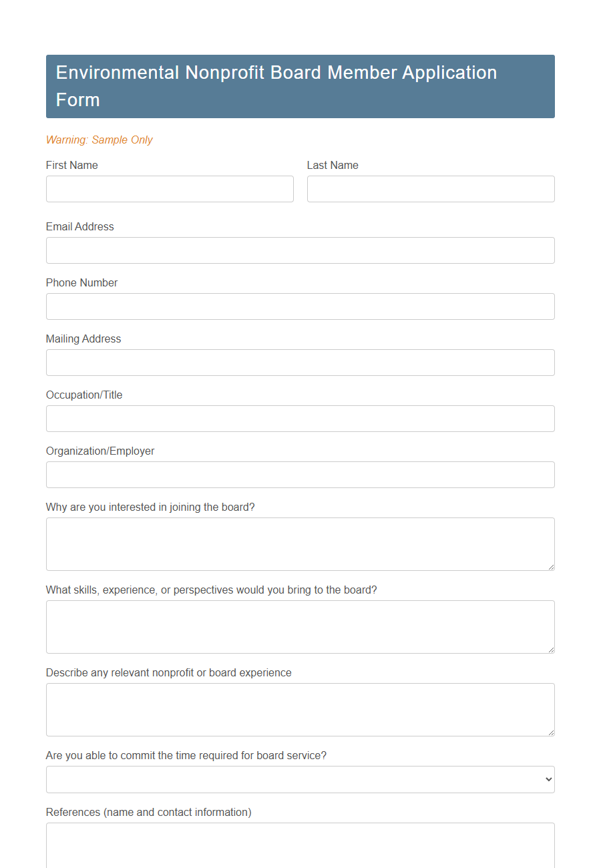Click inside the Email Address field

click(300, 250)
